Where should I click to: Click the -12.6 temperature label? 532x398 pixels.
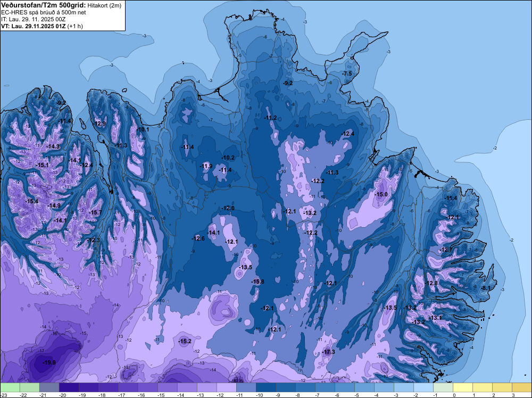(198, 238)
